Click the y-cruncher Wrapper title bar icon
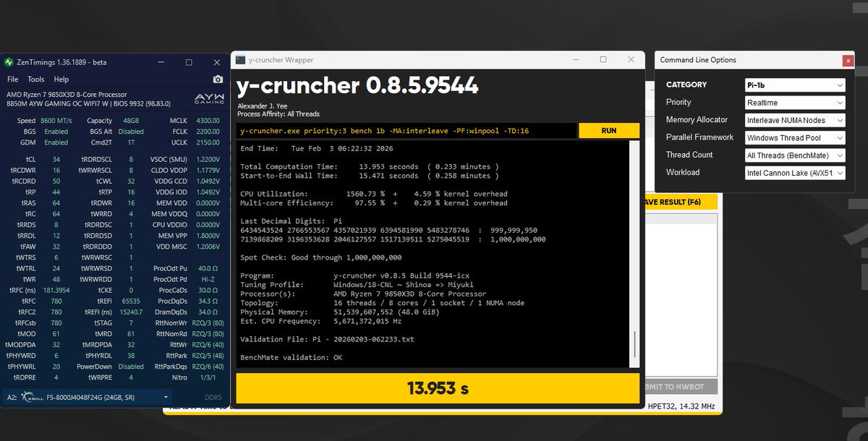The width and height of the screenshot is (868, 441). coord(240,60)
